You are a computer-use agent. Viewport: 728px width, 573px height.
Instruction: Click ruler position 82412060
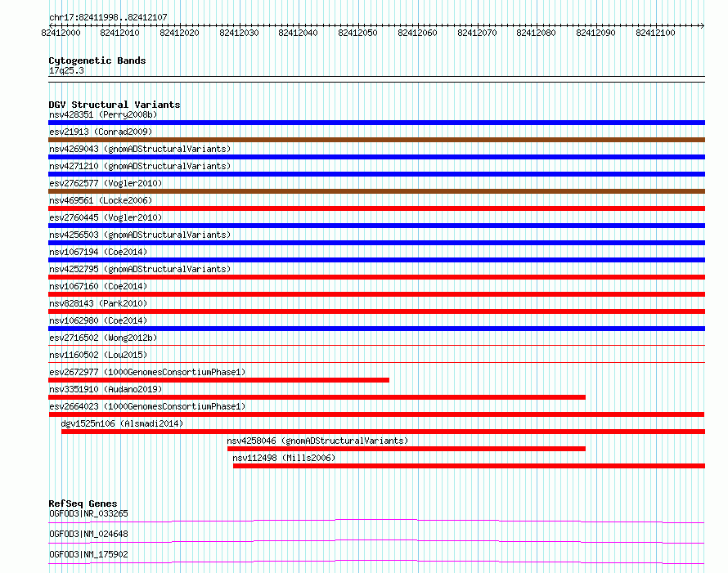(417, 33)
